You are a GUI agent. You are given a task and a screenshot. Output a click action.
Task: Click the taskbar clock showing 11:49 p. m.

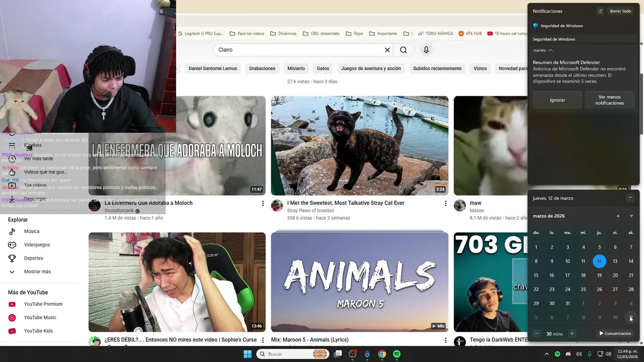click(x=628, y=354)
